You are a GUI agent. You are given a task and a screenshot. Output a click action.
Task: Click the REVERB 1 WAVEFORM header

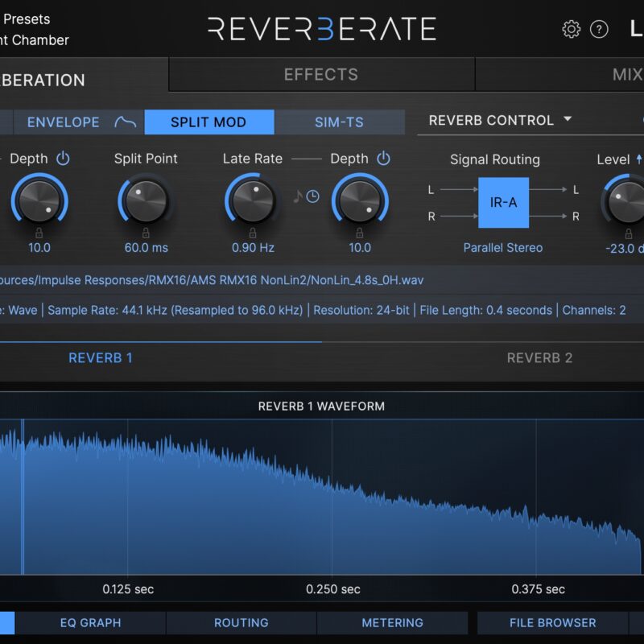click(x=321, y=407)
